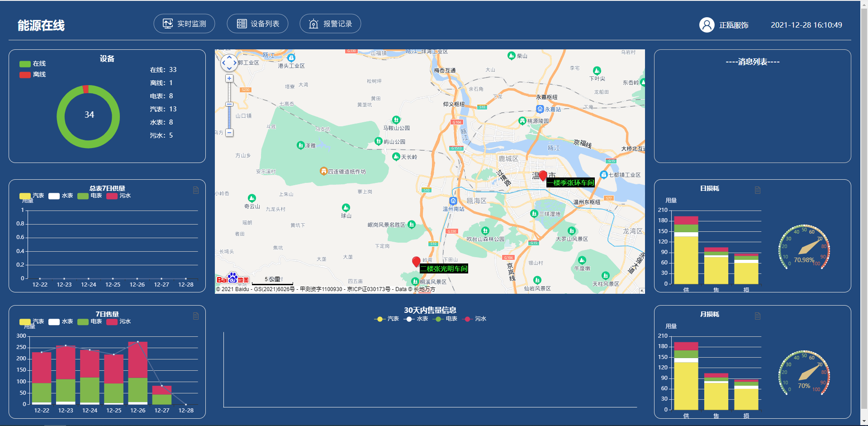Open data view icon of 日损耗 chart
Viewport: 868px width, 426px height.
click(758, 190)
